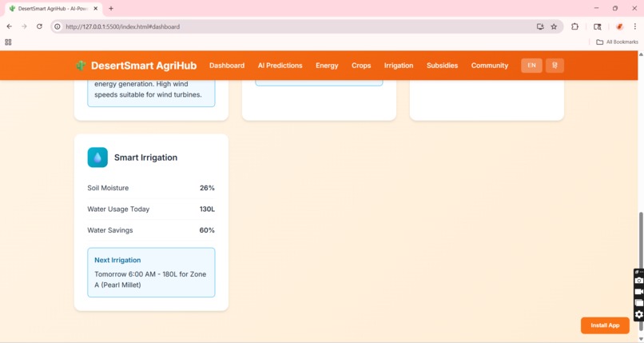Click the Water Usage Today label
644x343 pixels.
pos(118,209)
